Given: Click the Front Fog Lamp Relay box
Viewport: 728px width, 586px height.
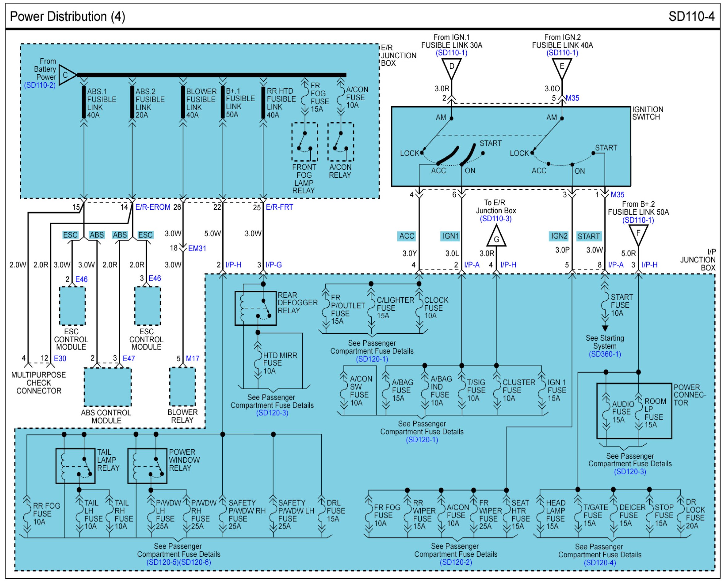Looking at the screenshot, I should pos(304,142).
